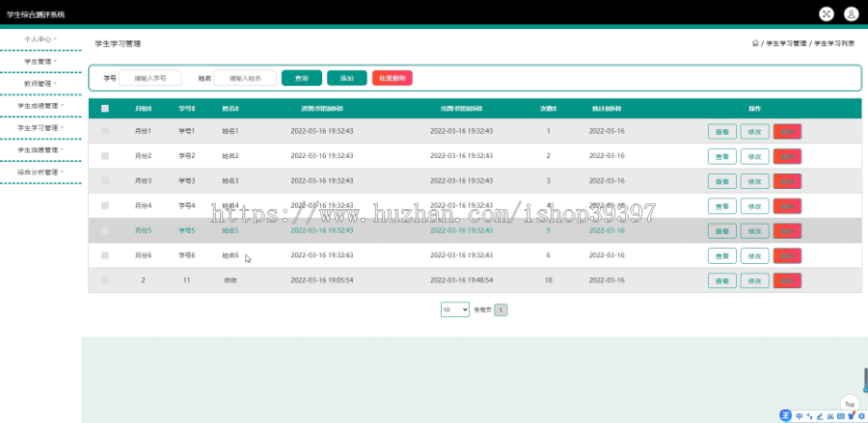
Task: Click the green 添加 button
Action: pyautogui.click(x=347, y=78)
